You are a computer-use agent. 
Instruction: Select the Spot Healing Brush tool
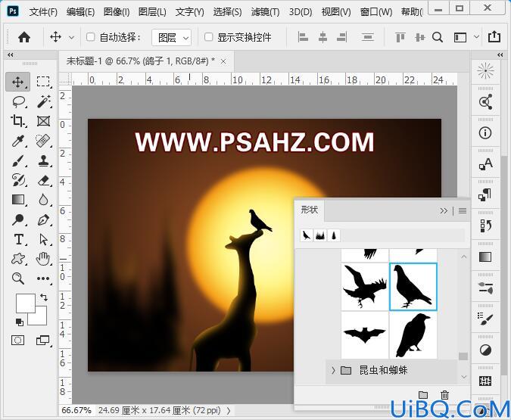coord(43,141)
